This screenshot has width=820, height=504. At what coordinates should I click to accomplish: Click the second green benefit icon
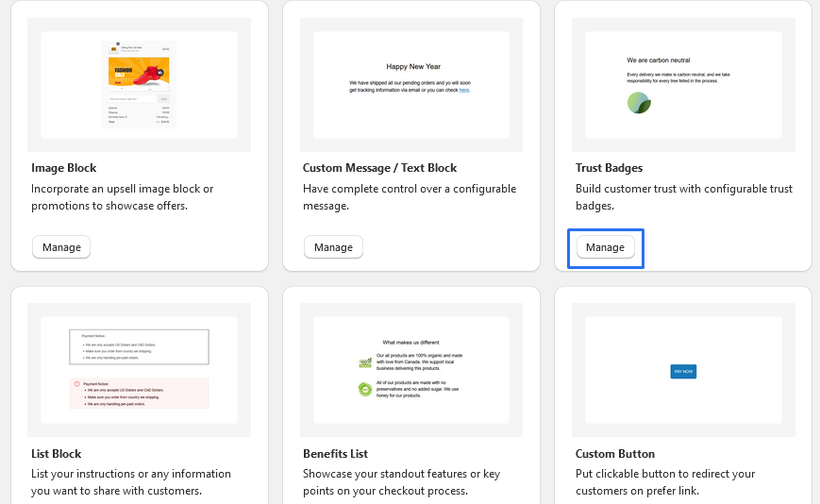pyautogui.click(x=364, y=389)
